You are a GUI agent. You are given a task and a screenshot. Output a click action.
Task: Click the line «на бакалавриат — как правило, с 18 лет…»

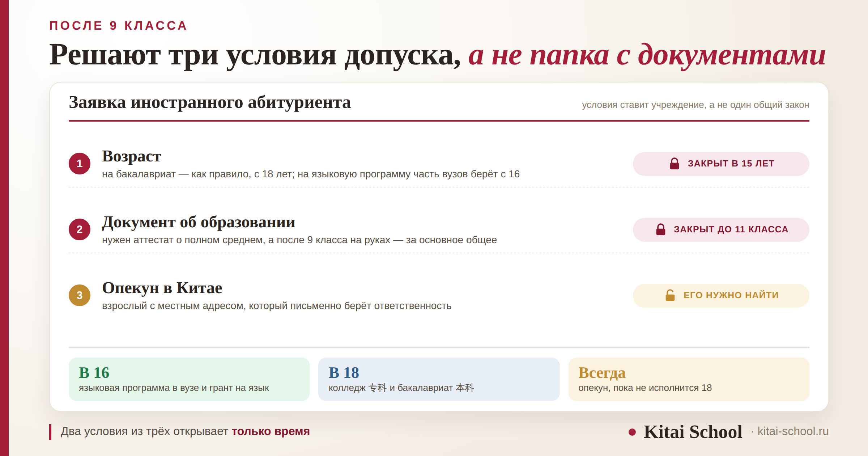click(x=311, y=174)
